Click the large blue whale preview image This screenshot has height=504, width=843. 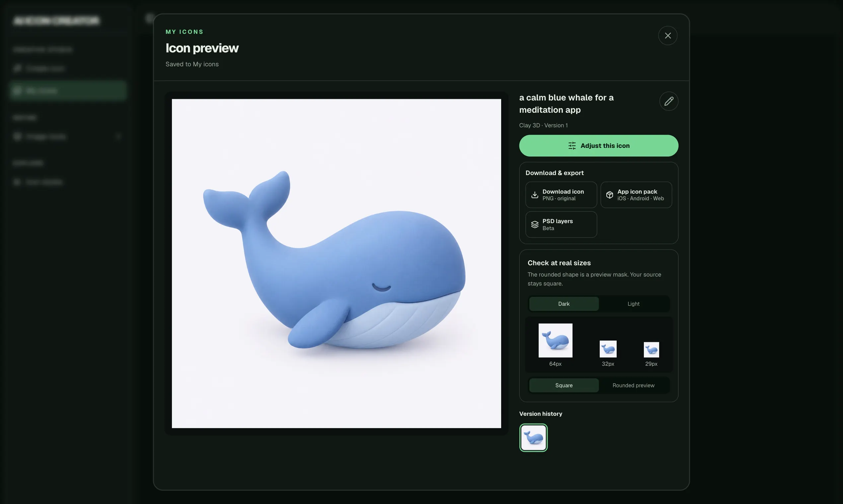[x=336, y=264]
